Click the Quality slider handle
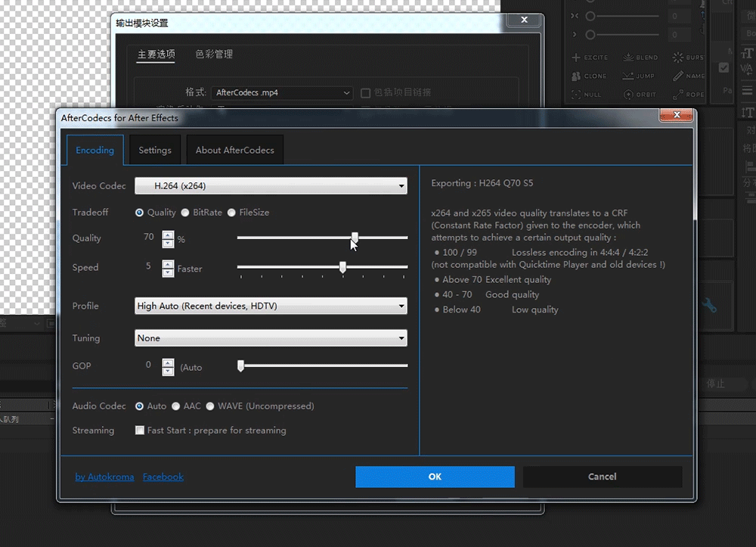The width and height of the screenshot is (756, 547). (x=355, y=238)
